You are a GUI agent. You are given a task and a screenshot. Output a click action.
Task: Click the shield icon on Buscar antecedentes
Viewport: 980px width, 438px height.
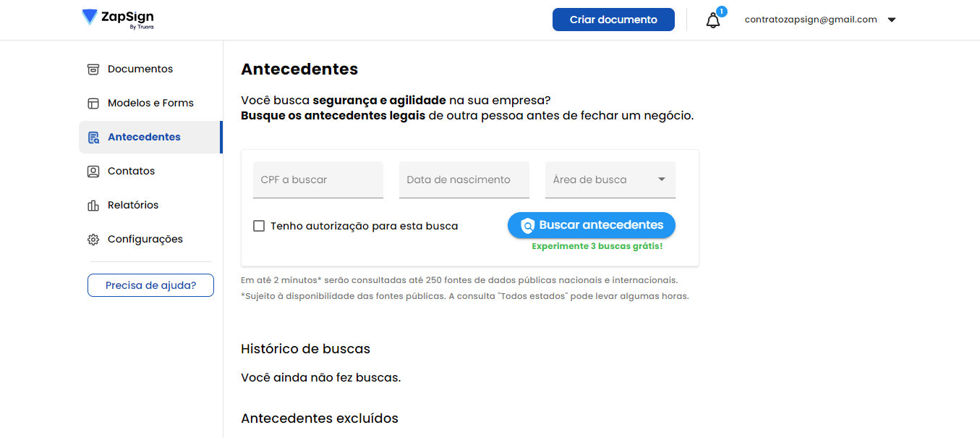click(527, 226)
